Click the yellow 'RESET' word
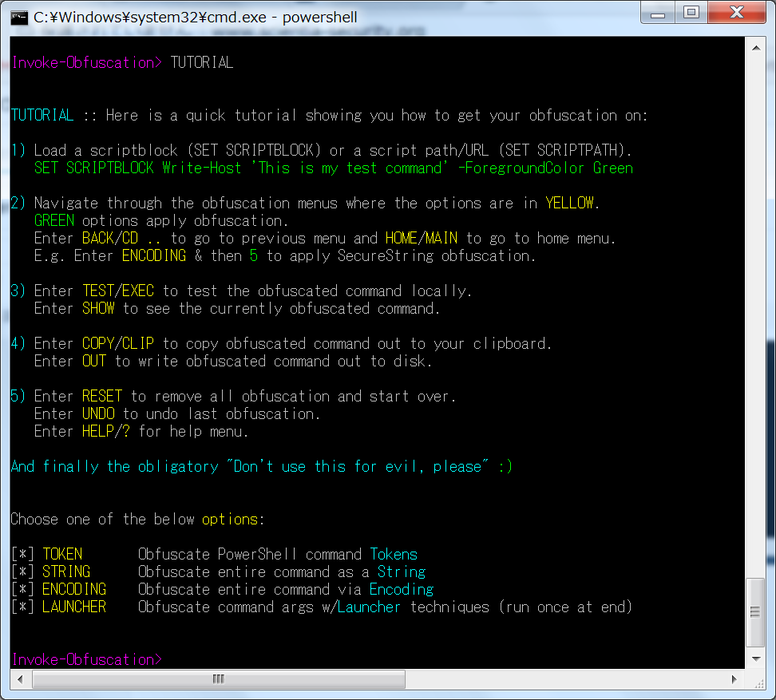This screenshot has width=776, height=700. click(x=102, y=396)
